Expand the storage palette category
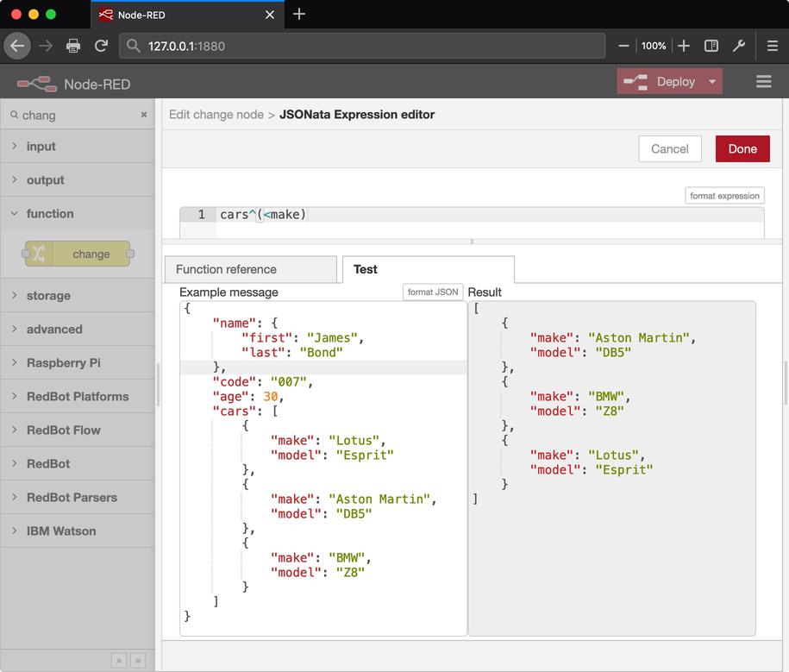The image size is (789, 672). [78, 296]
